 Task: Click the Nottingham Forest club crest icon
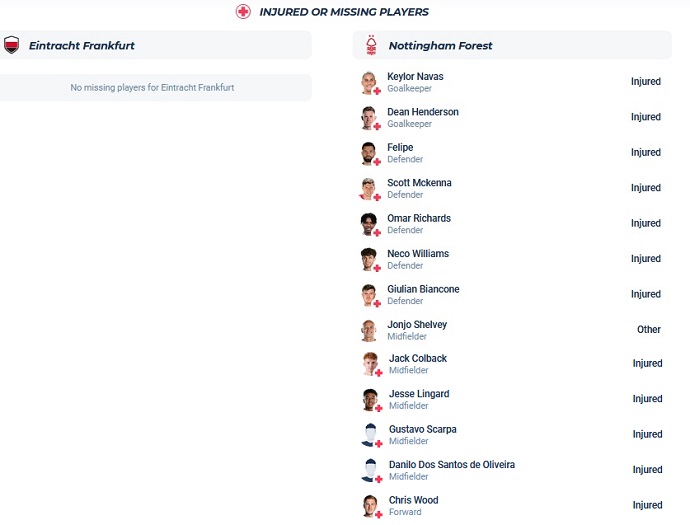coord(371,45)
